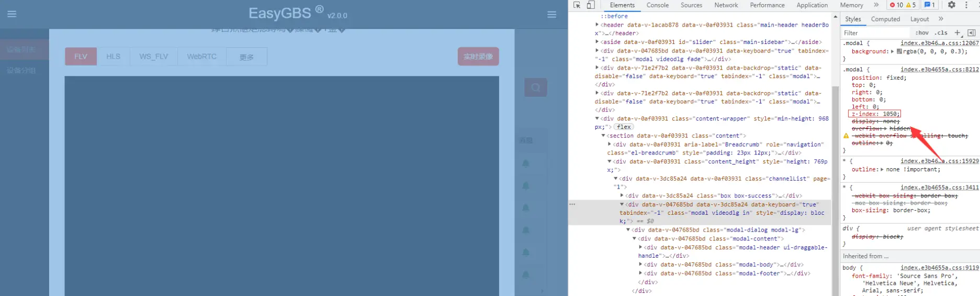
Task: Open DevTools settings gear
Action: pyautogui.click(x=952, y=5)
